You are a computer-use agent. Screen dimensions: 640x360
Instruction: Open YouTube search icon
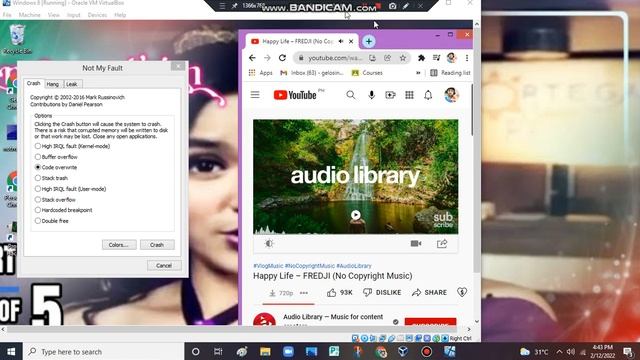[351, 95]
